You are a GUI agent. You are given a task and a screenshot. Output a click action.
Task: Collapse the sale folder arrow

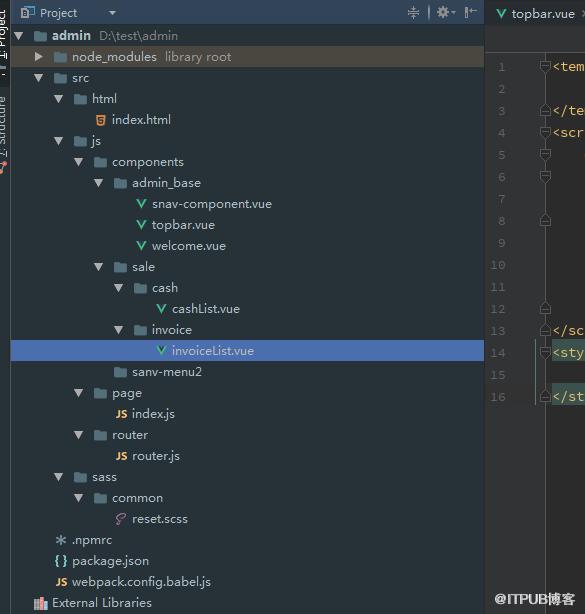98,267
